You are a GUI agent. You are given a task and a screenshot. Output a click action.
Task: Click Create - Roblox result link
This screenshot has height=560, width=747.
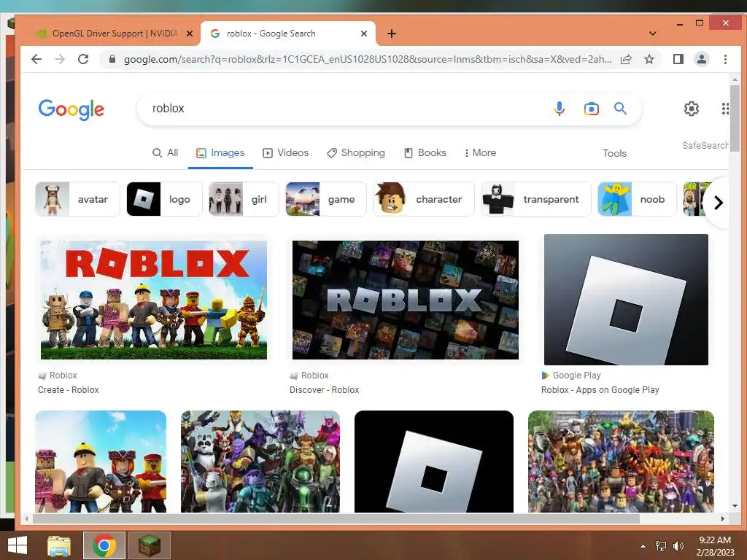pos(69,389)
